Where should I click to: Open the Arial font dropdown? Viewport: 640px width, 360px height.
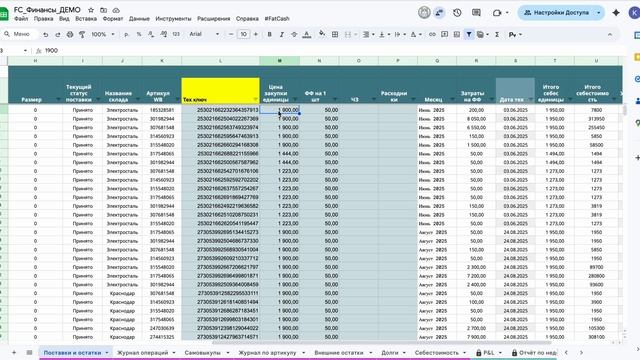click(x=204, y=34)
